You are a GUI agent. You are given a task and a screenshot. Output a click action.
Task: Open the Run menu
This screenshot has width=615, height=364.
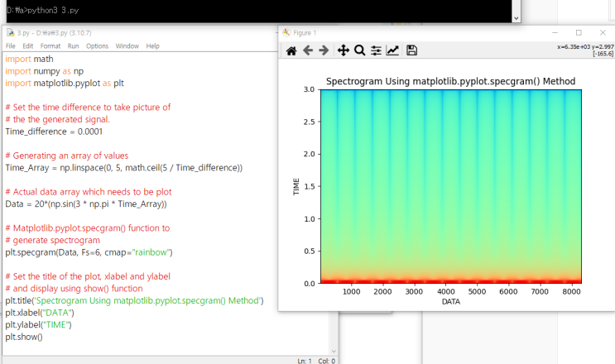(74, 46)
